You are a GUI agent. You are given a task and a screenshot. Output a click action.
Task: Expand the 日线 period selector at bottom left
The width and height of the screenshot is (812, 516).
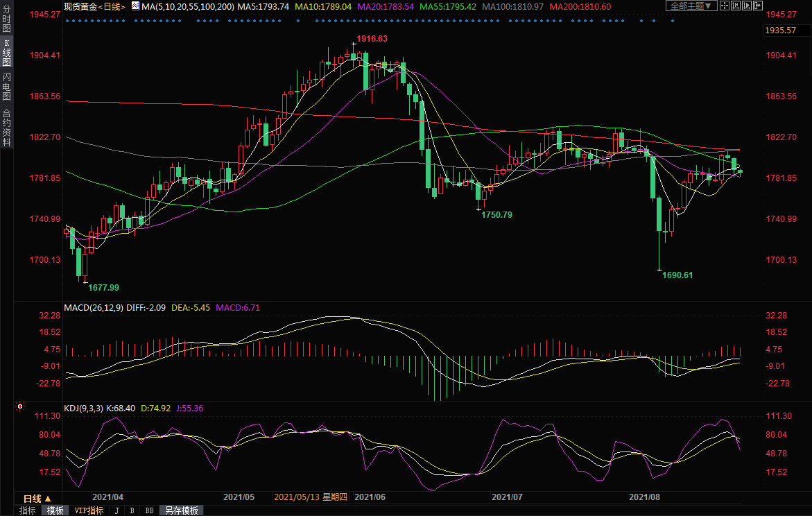[x=37, y=499]
